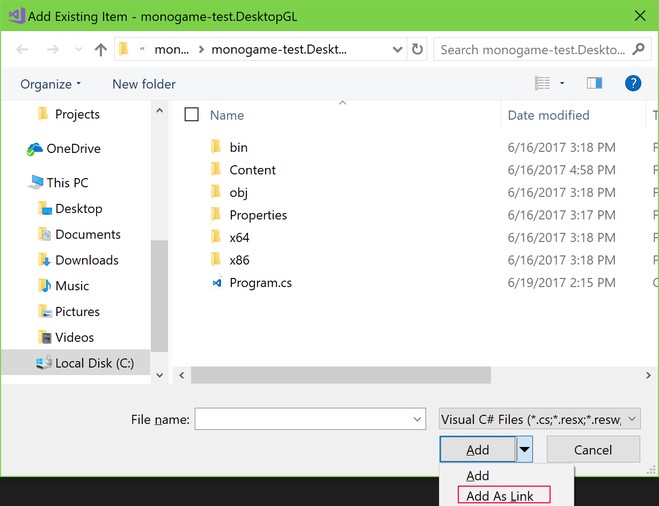Select the obj folder
Image resolution: width=659 pixels, height=506 pixels.
click(x=238, y=192)
